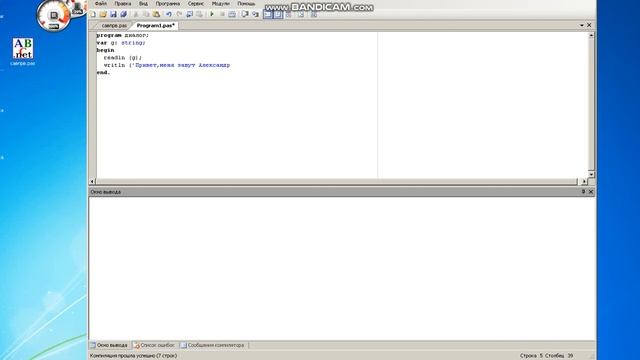Save the current file via floppy icon
This screenshot has width=640, height=360.
click(x=113, y=14)
